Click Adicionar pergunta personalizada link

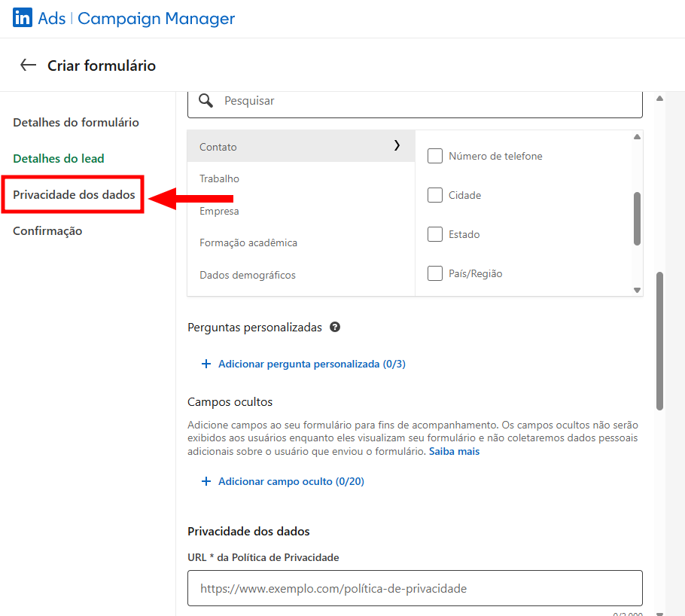(x=312, y=364)
